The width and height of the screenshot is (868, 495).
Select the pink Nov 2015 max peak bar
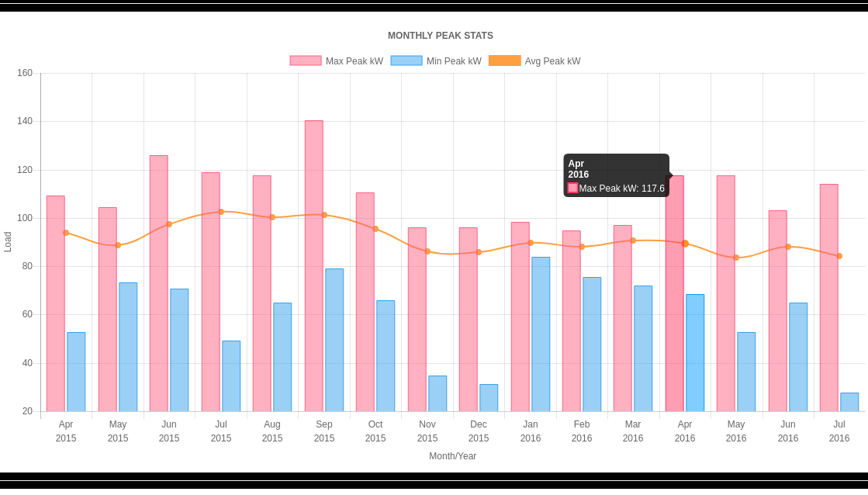[x=417, y=320]
